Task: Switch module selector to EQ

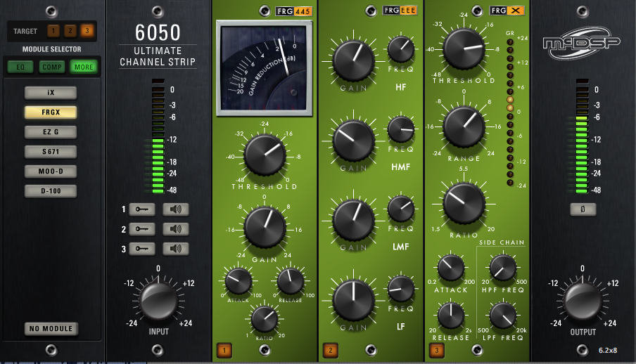Action: (x=20, y=67)
